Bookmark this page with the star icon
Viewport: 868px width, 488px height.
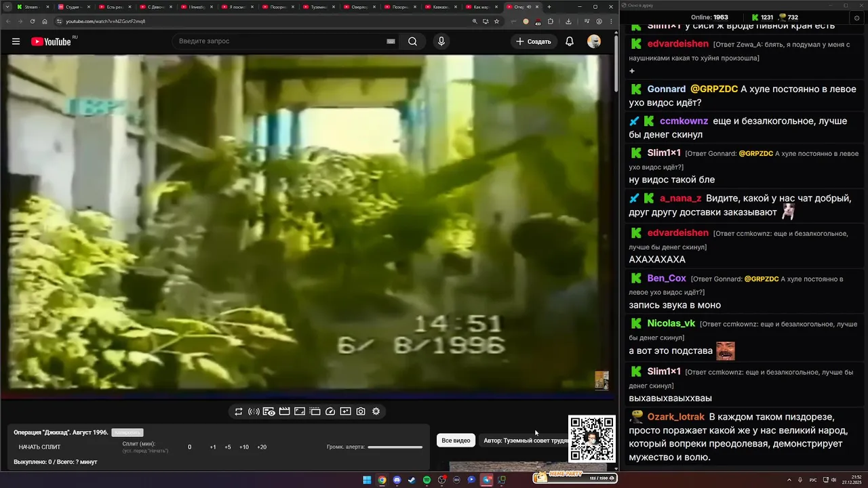pyautogui.click(x=496, y=21)
